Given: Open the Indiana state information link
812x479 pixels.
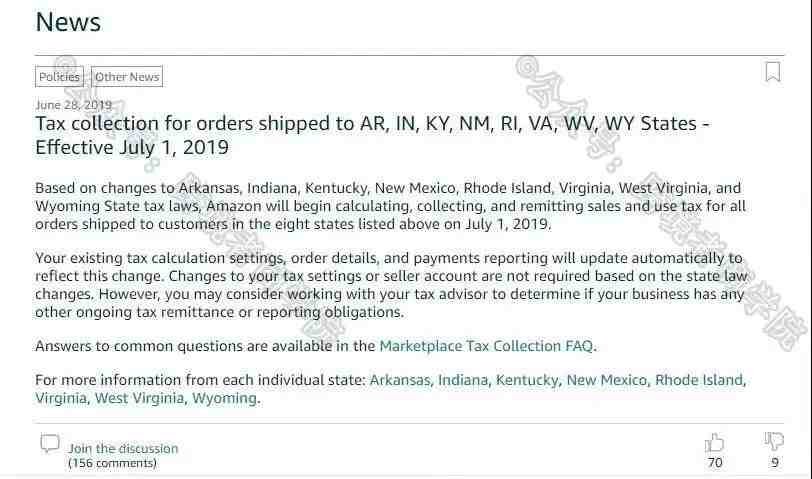Looking at the screenshot, I should click(x=463, y=380).
